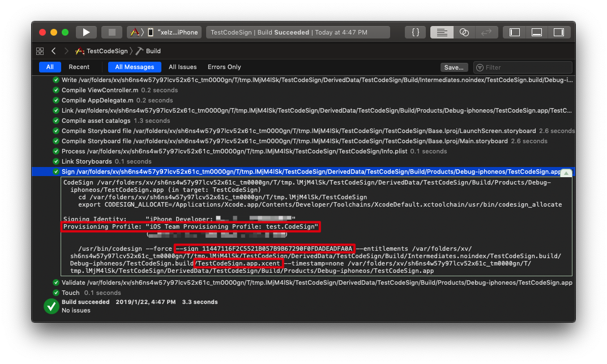Image resolution: width=607 pixels, height=364 pixels.
Task: Toggle the bottom debug area
Action: (x=537, y=32)
